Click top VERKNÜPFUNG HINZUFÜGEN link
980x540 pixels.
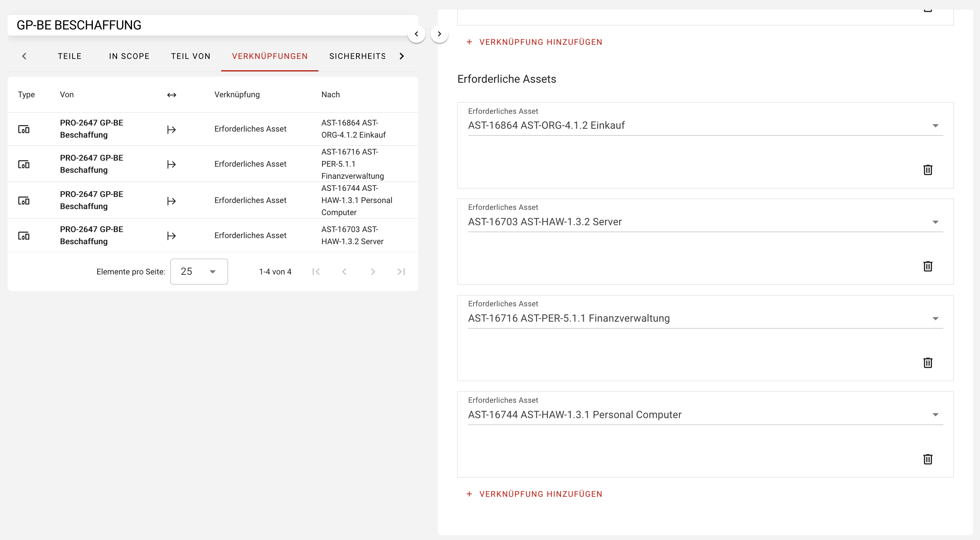(x=534, y=42)
